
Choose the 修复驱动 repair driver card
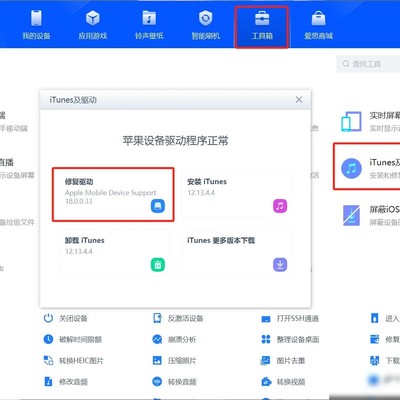(x=113, y=194)
